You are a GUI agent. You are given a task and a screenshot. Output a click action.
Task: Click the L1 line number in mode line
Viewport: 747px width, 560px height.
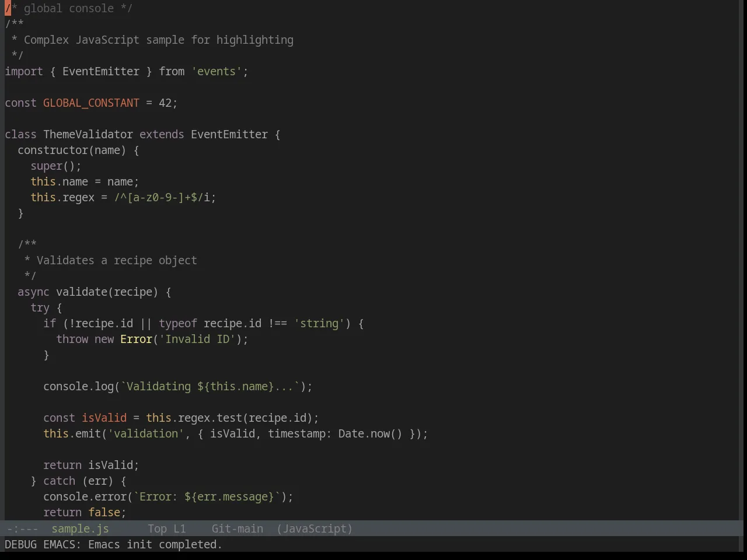(179, 528)
